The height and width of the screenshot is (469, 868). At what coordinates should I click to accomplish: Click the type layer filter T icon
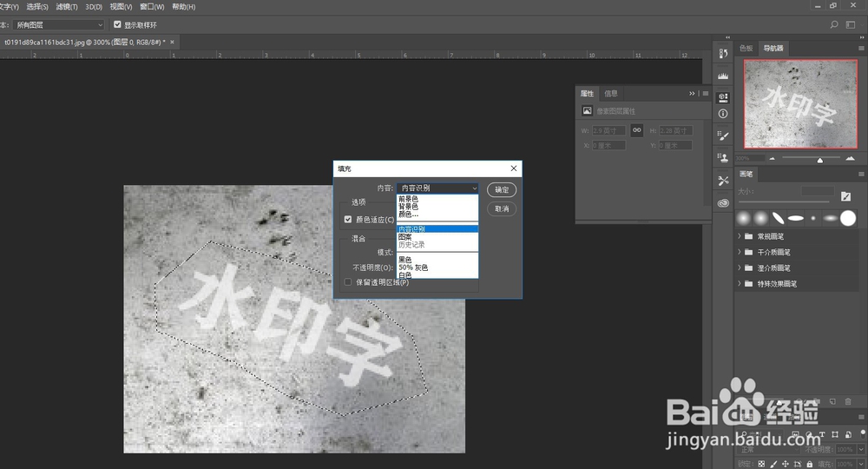click(822, 434)
